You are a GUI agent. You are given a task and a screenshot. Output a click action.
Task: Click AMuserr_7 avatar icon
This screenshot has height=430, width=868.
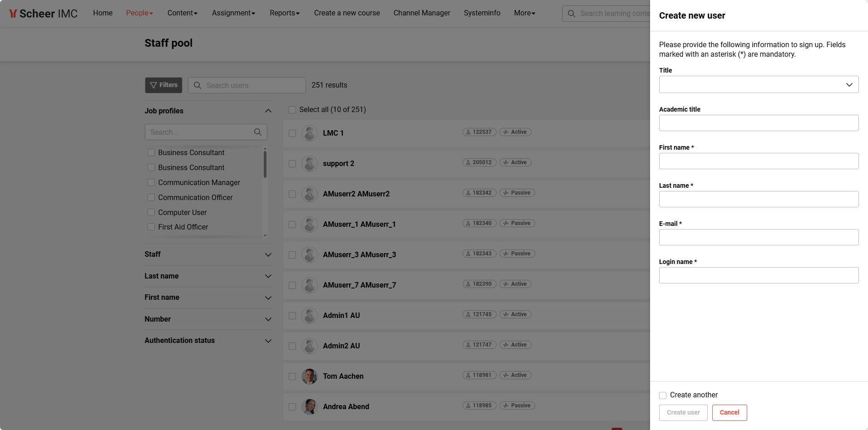pos(310,285)
